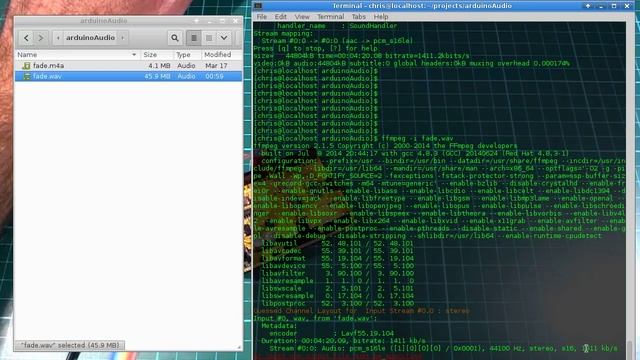This screenshot has height=360, width=640.
Task: Open the view options dropdown arrow
Action: pos(224,38)
